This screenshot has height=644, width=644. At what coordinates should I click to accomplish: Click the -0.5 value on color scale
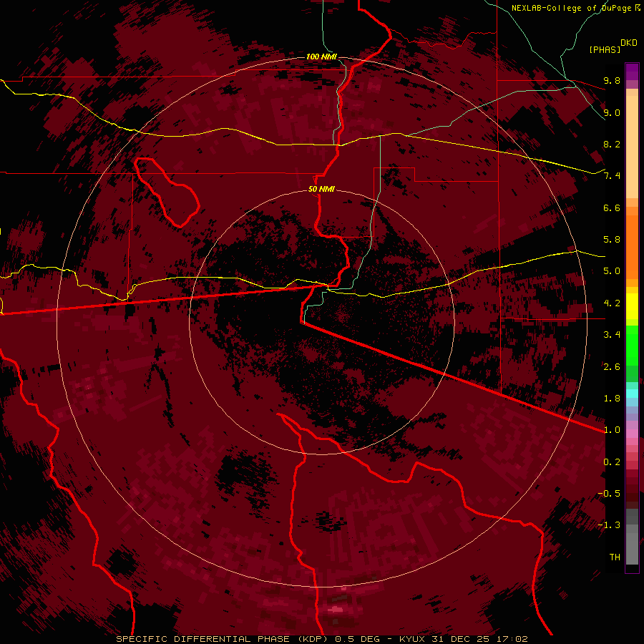coord(609,494)
